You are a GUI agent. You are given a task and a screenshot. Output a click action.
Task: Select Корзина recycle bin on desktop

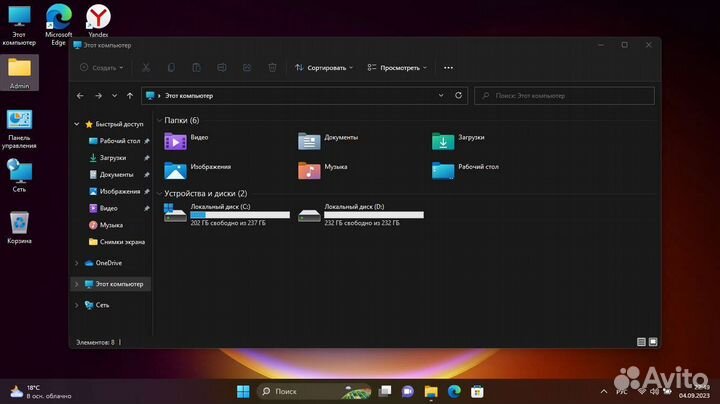tap(19, 227)
